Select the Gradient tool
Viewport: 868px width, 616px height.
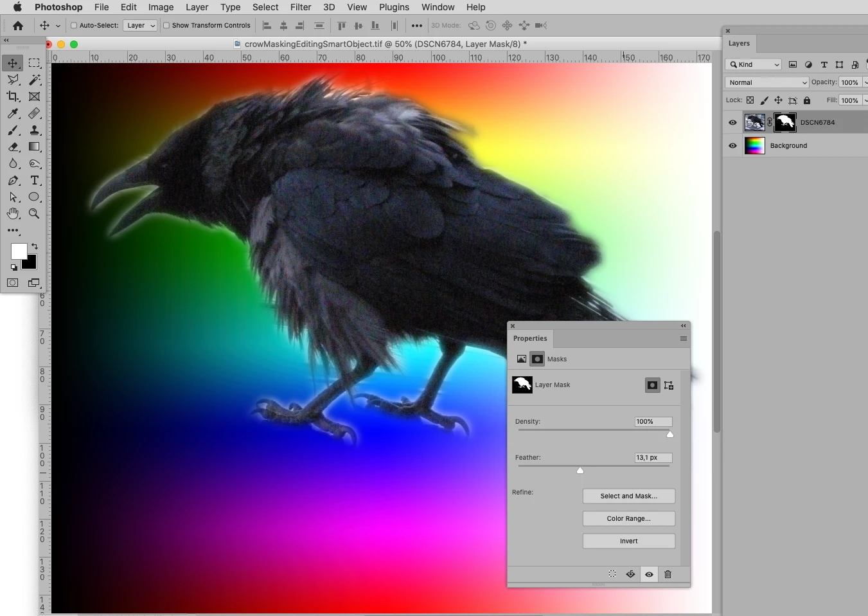pyautogui.click(x=35, y=147)
